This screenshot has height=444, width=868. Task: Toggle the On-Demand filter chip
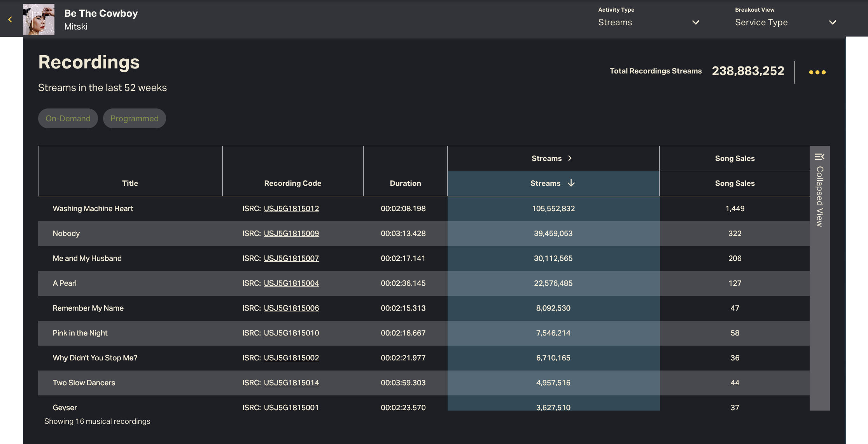coord(68,119)
